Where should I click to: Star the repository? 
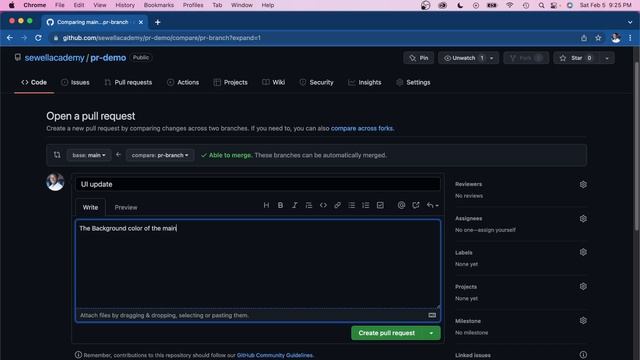(577, 58)
